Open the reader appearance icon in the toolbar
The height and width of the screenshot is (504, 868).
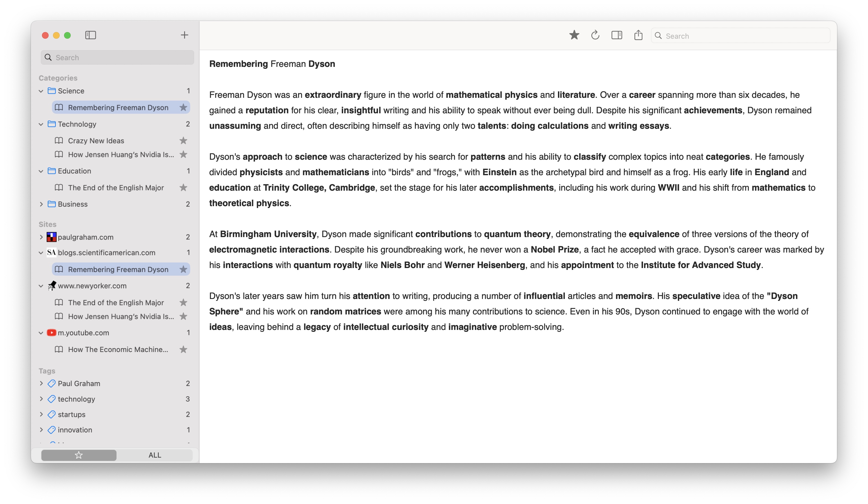617,35
